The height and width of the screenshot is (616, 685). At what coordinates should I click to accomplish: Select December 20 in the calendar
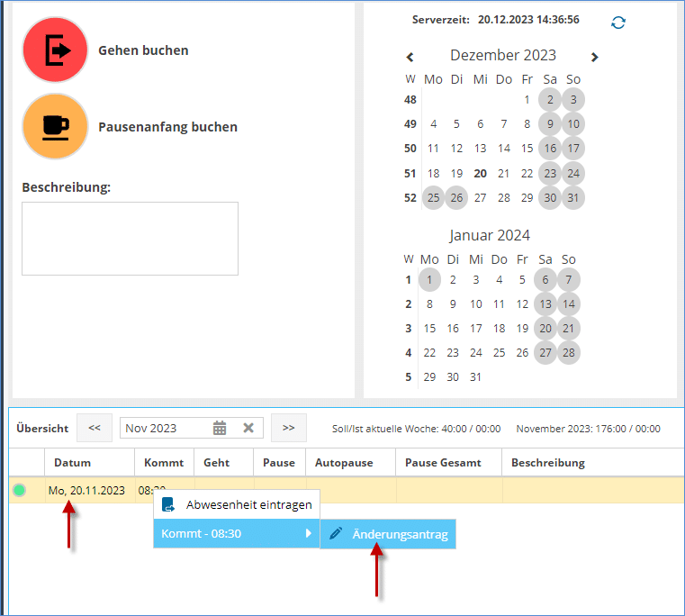[481, 173]
